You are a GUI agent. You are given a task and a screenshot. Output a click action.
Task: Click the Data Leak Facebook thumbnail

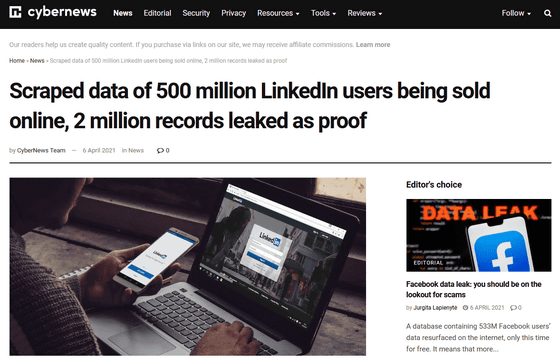[479, 235]
